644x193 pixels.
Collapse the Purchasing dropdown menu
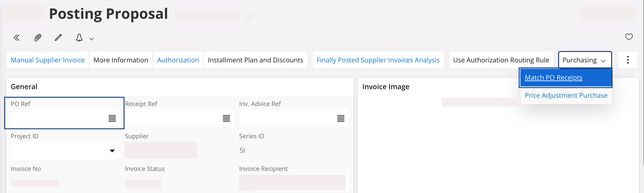coord(585,60)
